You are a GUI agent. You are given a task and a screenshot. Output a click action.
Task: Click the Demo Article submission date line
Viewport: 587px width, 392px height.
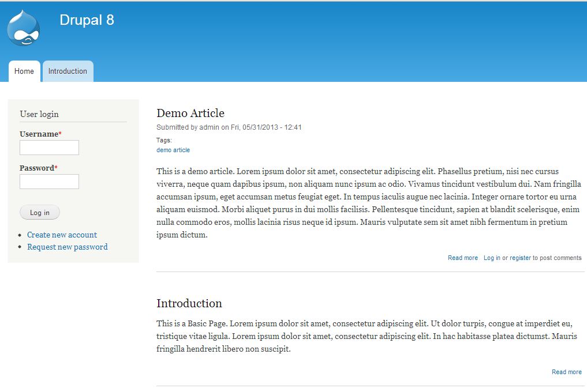point(229,127)
